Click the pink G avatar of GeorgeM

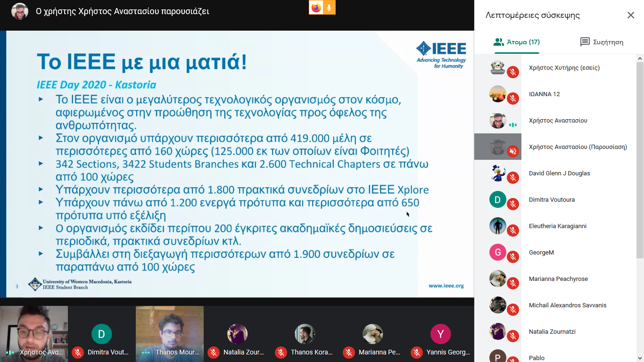[498, 253]
